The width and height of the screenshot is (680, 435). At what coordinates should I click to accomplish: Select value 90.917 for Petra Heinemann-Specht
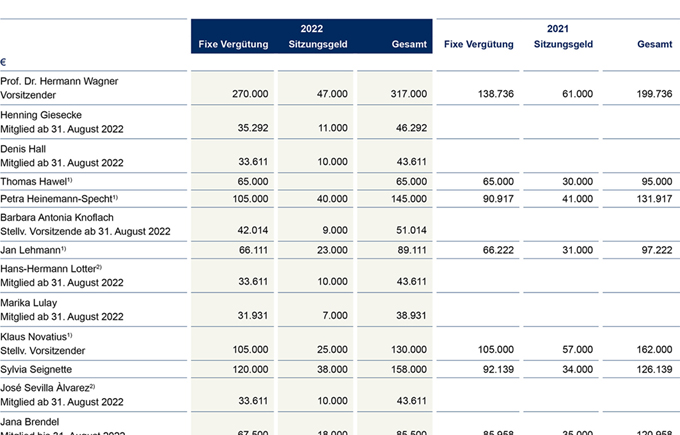coord(498,199)
